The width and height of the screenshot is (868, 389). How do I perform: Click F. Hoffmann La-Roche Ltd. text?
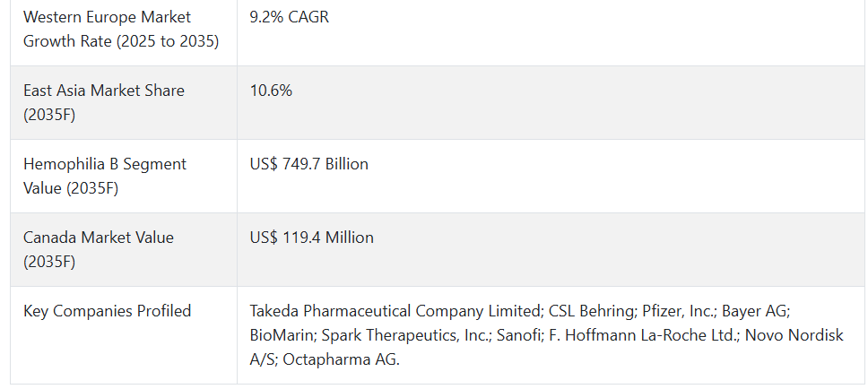(x=643, y=335)
